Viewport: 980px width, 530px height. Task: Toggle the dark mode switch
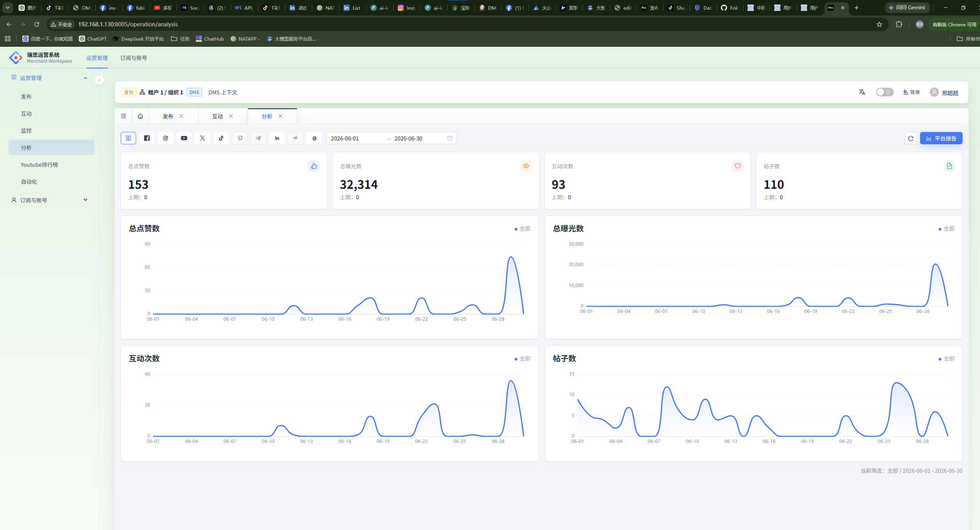(885, 92)
